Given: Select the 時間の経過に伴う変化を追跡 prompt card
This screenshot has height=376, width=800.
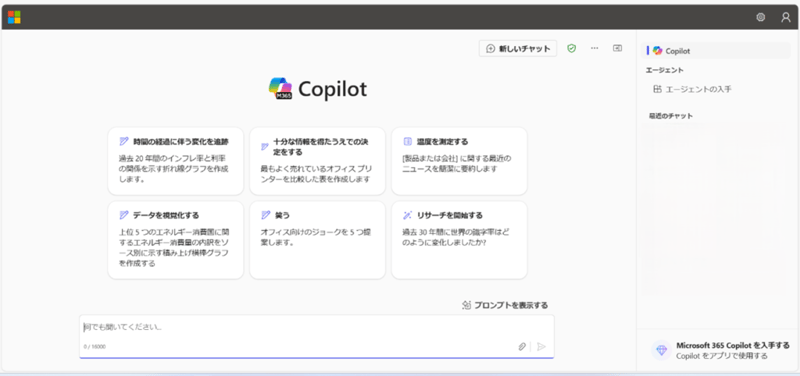Looking at the screenshot, I should (x=176, y=161).
